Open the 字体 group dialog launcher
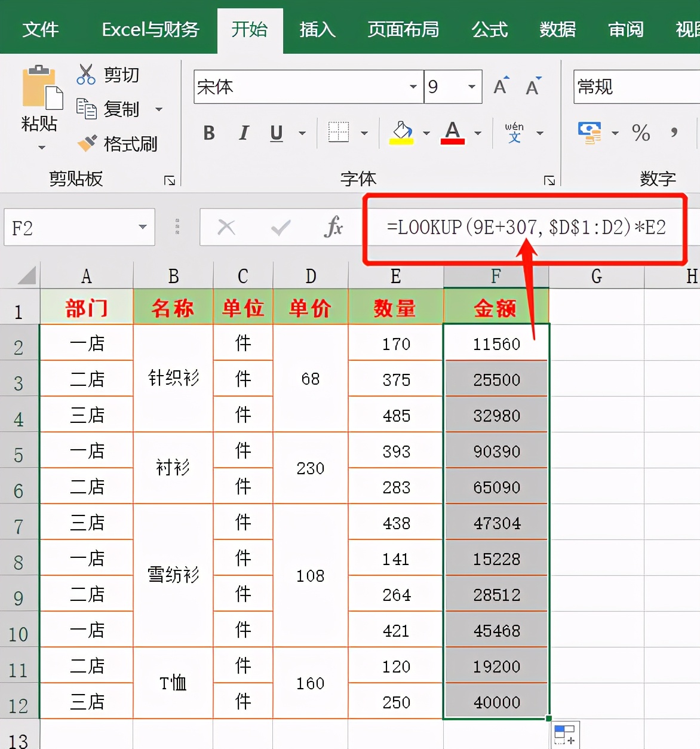The image size is (700, 749). point(549,179)
